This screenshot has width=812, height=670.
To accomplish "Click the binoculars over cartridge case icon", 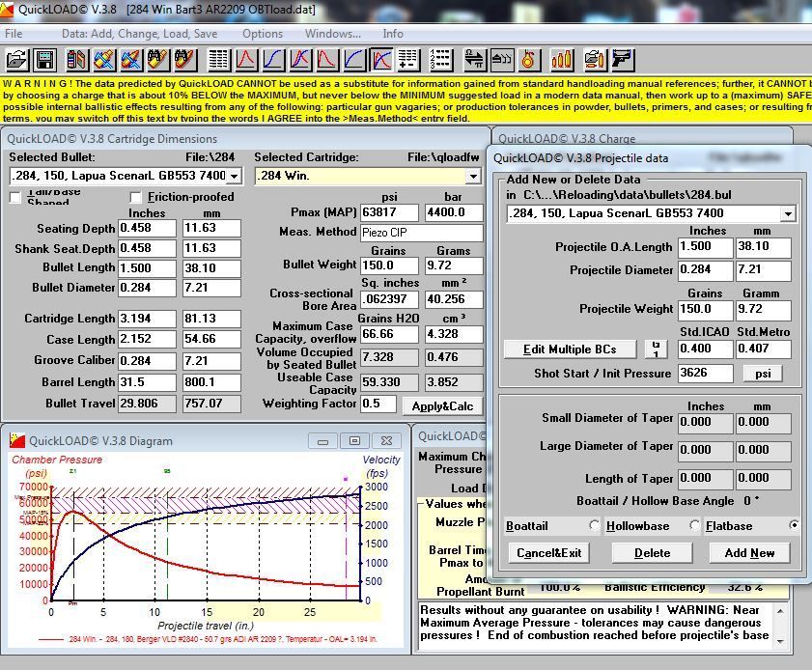I will click(158, 60).
